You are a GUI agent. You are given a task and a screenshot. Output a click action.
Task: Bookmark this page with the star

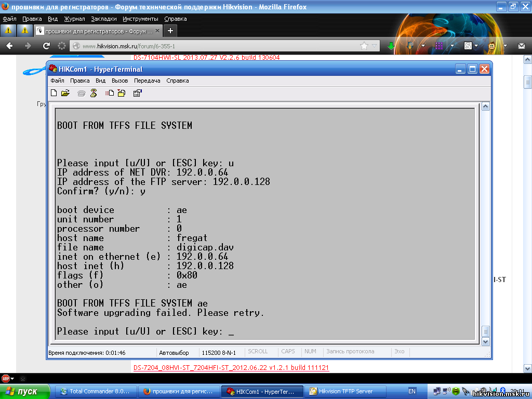click(x=364, y=46)
